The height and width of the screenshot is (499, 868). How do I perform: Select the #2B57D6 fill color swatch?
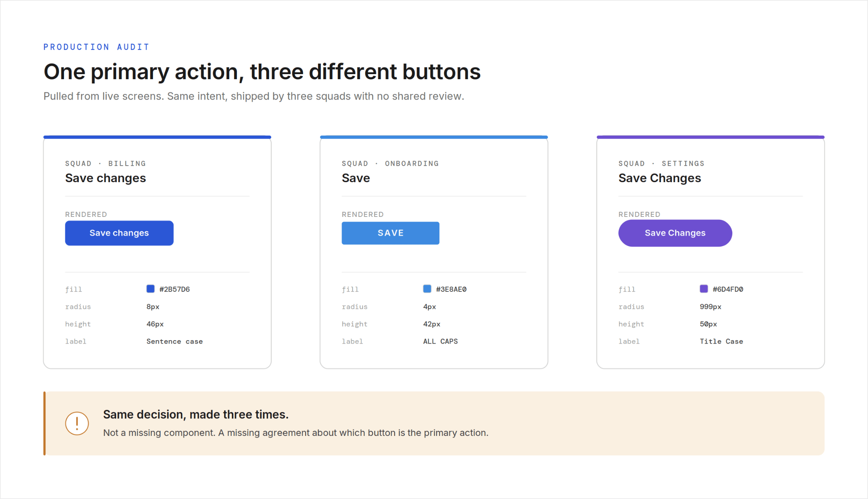150,289
